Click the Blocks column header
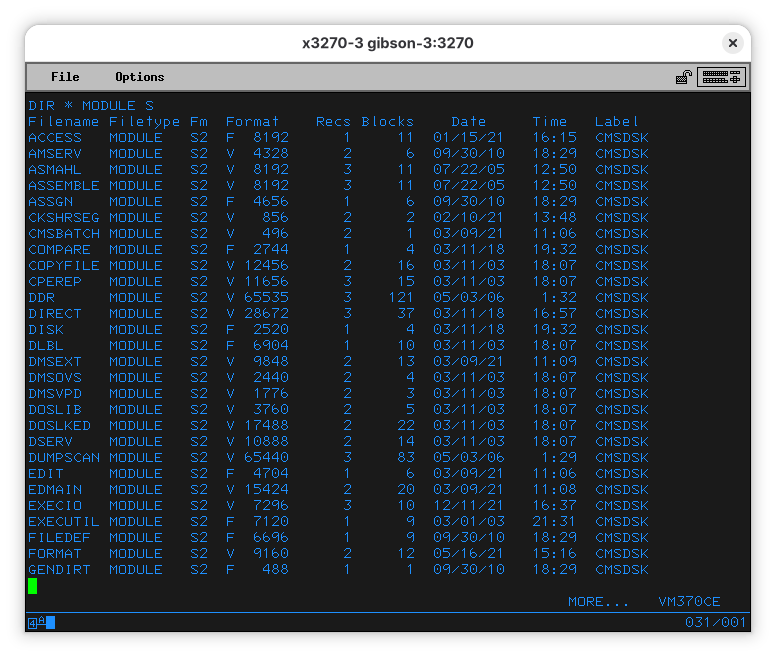 (x=387, y=122)
